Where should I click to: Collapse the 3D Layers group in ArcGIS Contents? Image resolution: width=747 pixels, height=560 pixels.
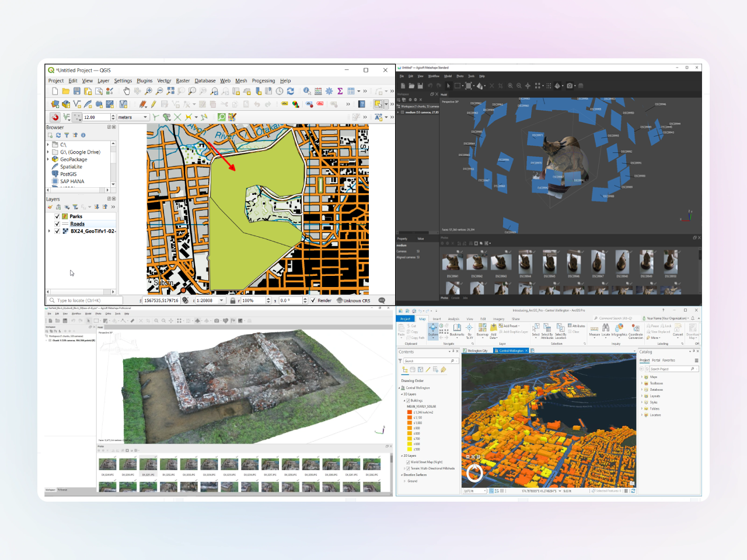click(x=402, y=394)
